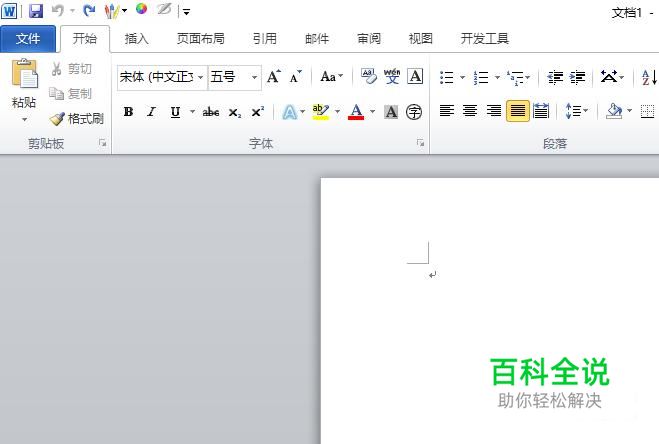Open the 开发工具 tab
The image size is (659, 444).
pos(485,39)
